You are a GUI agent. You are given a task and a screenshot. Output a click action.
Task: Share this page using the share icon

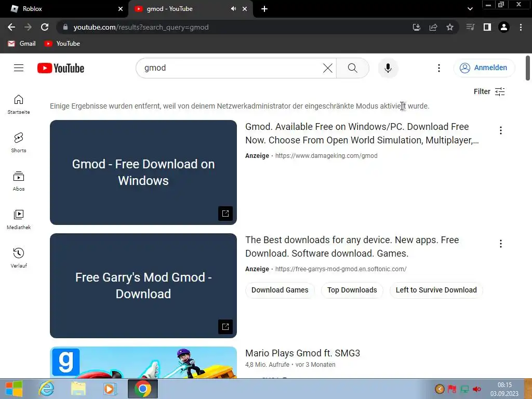click(433, 27)
